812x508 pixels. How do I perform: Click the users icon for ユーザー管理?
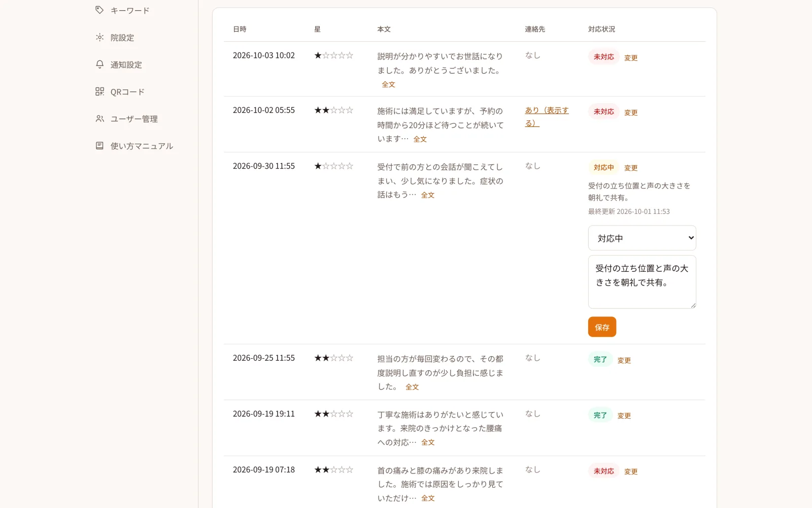[x=99, y=118]
